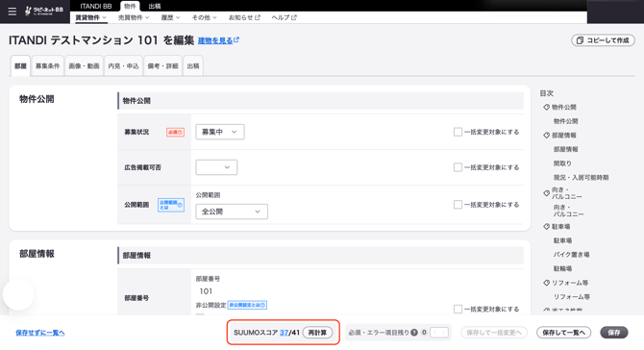Jump to 駐車場 tag heading in 目次
The height and width of the screenshot is (350, 644).
click(x=557, y=226)
